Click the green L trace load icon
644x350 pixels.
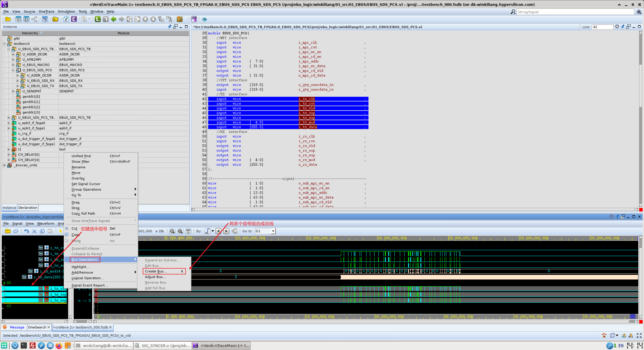coord(98,19)
